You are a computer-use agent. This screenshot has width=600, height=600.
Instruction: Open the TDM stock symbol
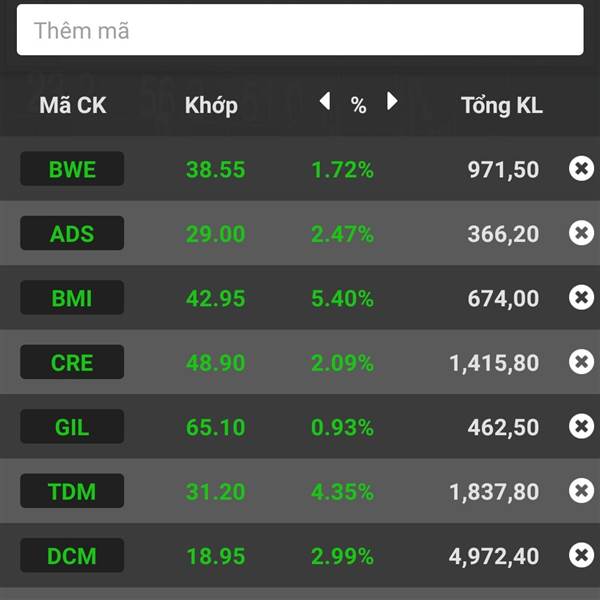click(x=72, y=491)
